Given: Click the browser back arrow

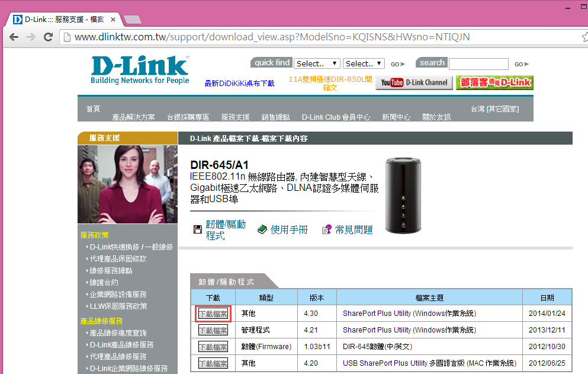Looking at the screenshot, I should tap(14, 37).
